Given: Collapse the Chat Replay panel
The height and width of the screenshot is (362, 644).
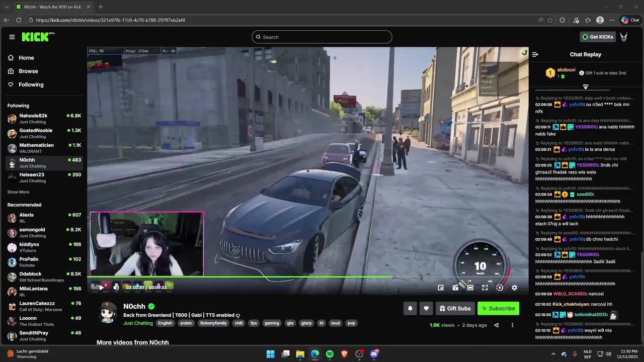Looking at the screenshot, I should tap(535, 54).
